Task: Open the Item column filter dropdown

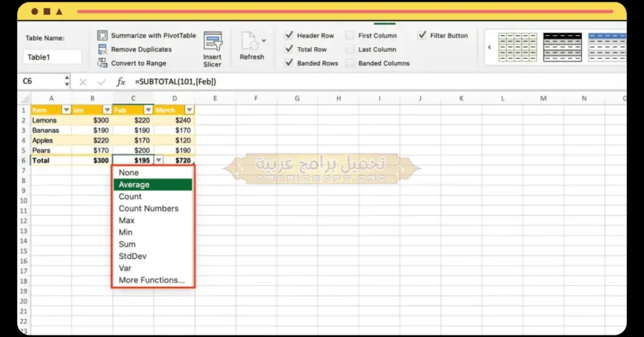Action: [66, 110]
